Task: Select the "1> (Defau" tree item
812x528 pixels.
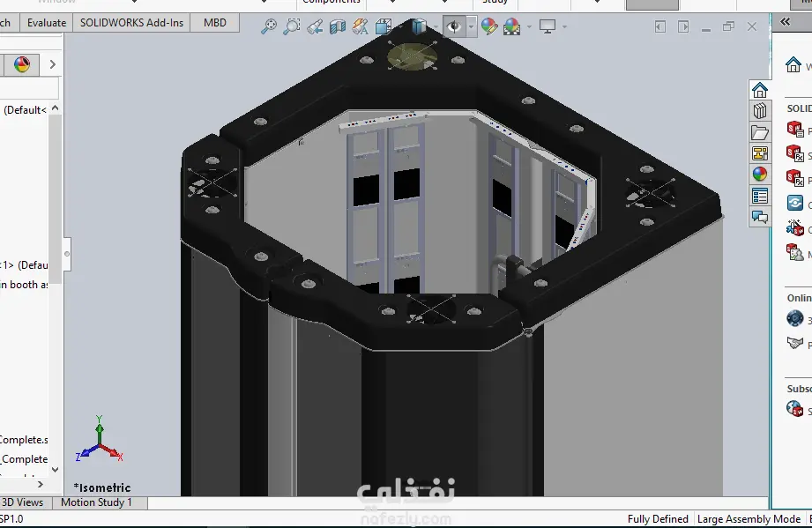Action: click(x=24, y=265)
